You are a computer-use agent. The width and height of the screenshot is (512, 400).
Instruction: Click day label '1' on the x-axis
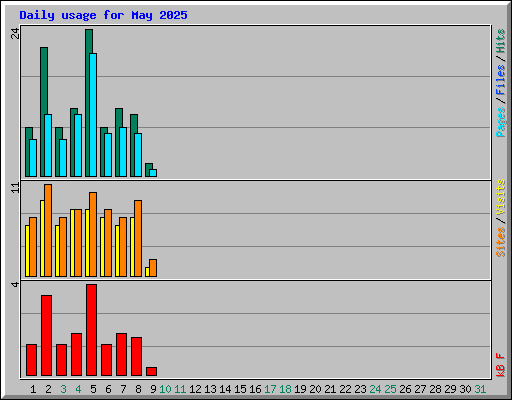coord(33,389)
